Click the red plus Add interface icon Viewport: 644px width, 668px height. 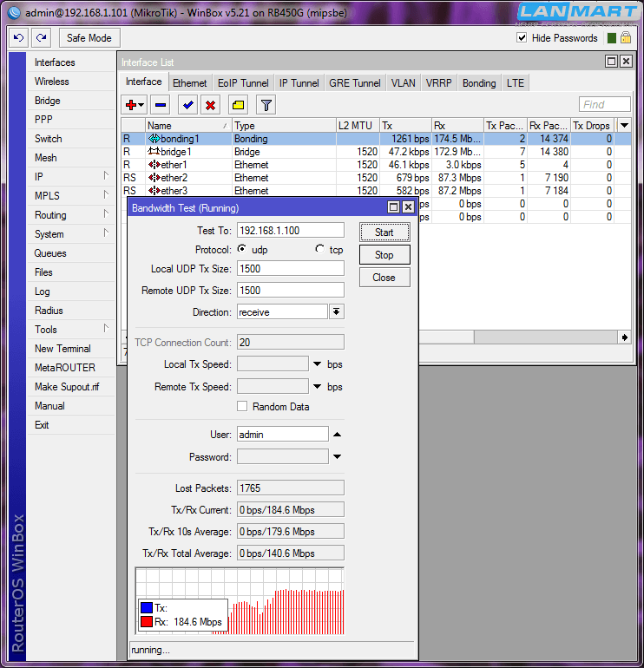(x=131, y=105)
